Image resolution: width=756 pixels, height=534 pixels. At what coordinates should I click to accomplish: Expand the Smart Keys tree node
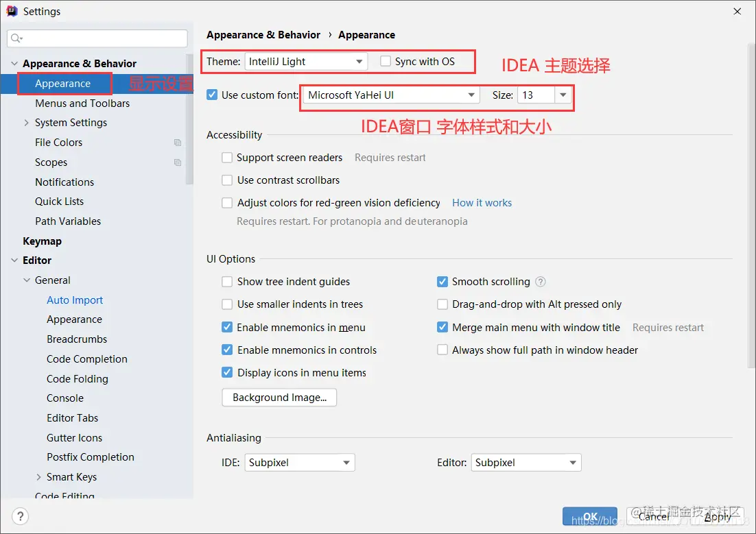[x=38, y=477]
